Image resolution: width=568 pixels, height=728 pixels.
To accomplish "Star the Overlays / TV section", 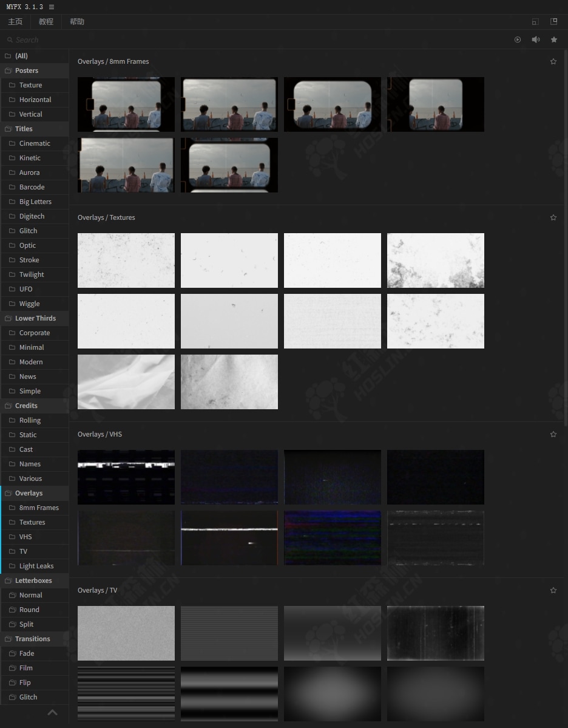I will tap(553, 590).
